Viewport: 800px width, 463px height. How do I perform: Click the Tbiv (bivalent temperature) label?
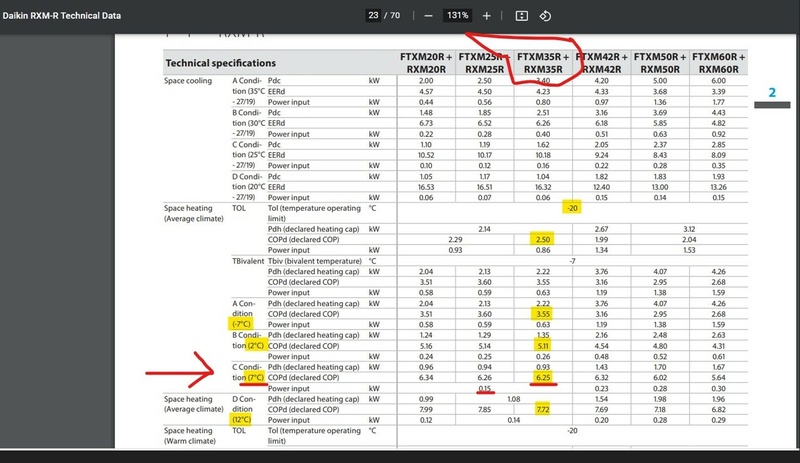[x=315, y=261]
